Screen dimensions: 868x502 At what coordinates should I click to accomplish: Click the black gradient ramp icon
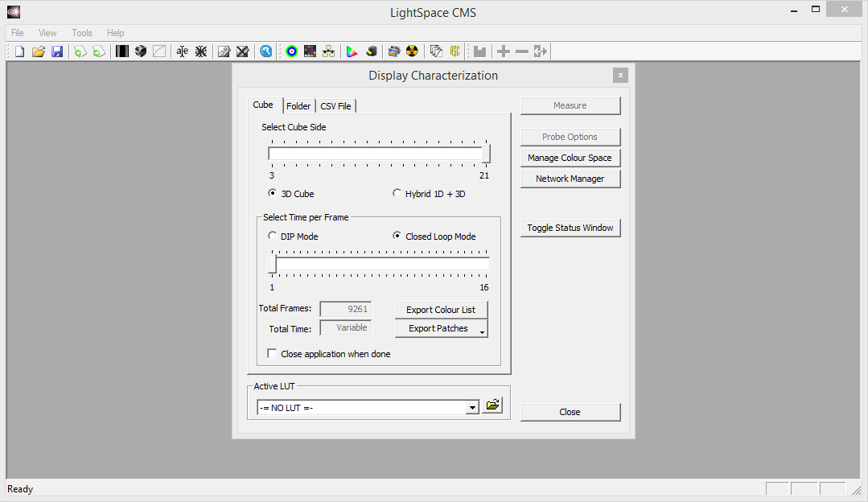(121, 51)
